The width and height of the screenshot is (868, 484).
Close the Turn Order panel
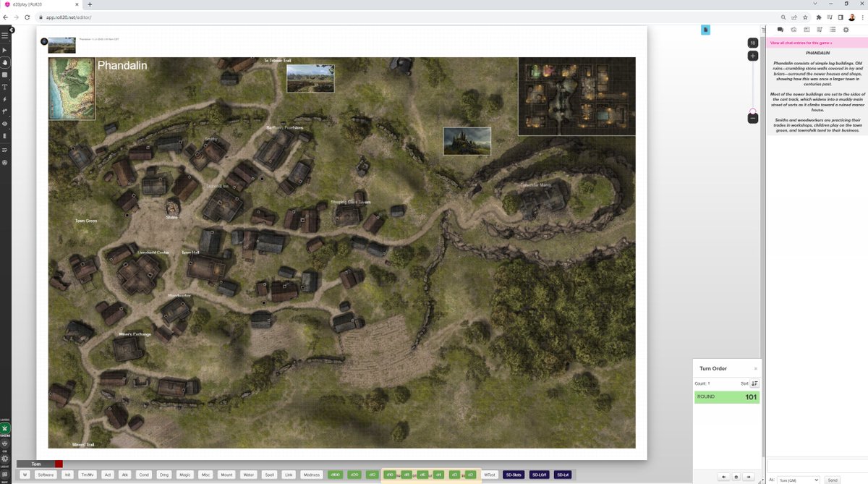(x=756, y=369)
